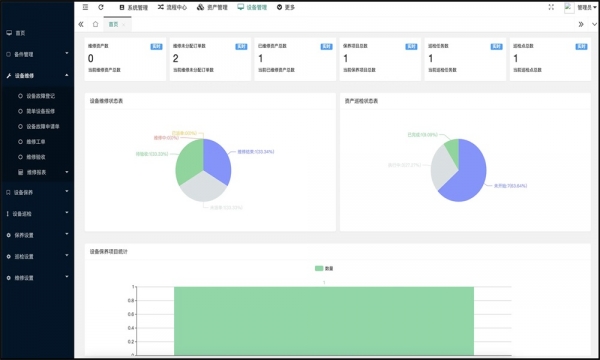Screen dimensions: 600x360
Task: Expand the 备件管理 sidebar menu
Action: pyautogui.click(x=37, y=54)
